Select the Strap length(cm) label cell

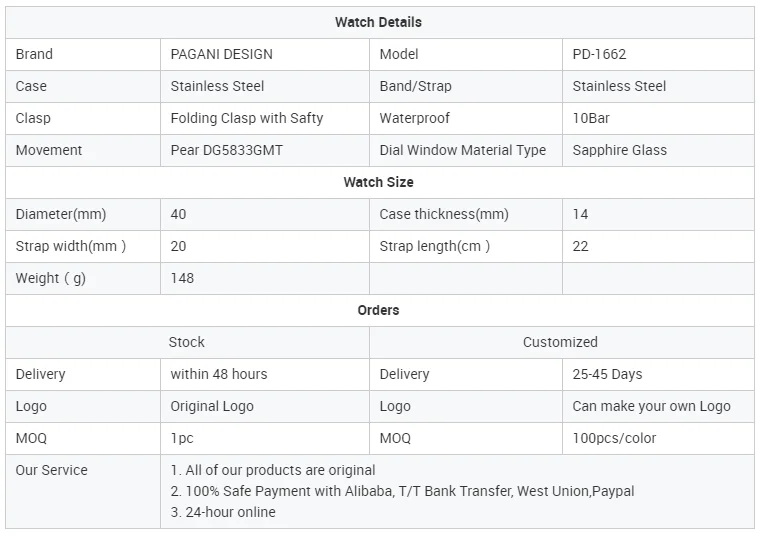tap(435, 246)
